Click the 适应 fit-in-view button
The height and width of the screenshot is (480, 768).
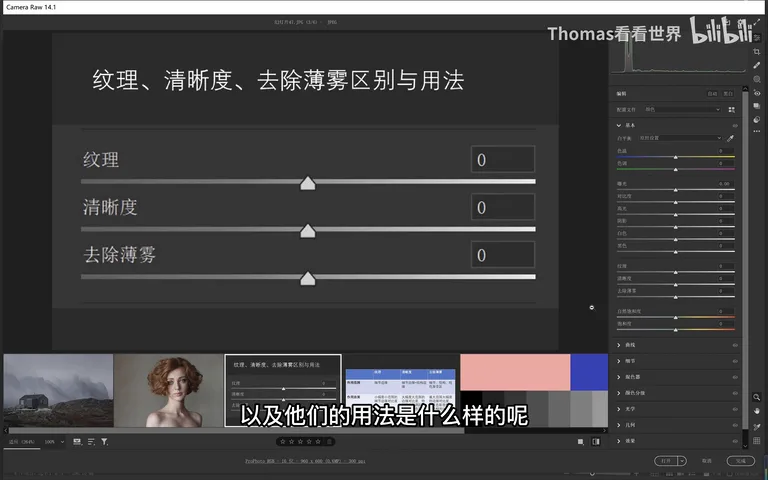[x=22, y=442]
